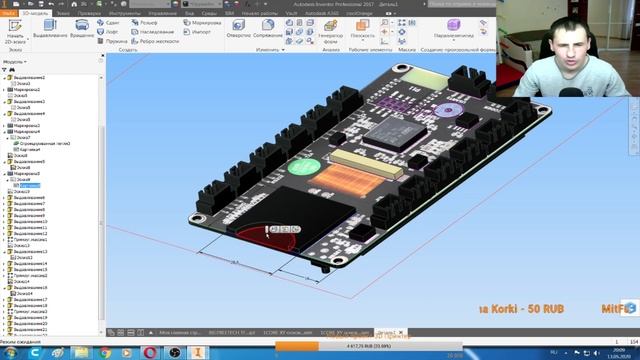
Task: Collapse the Выдавливание13 node
Action: click(4, 251)
